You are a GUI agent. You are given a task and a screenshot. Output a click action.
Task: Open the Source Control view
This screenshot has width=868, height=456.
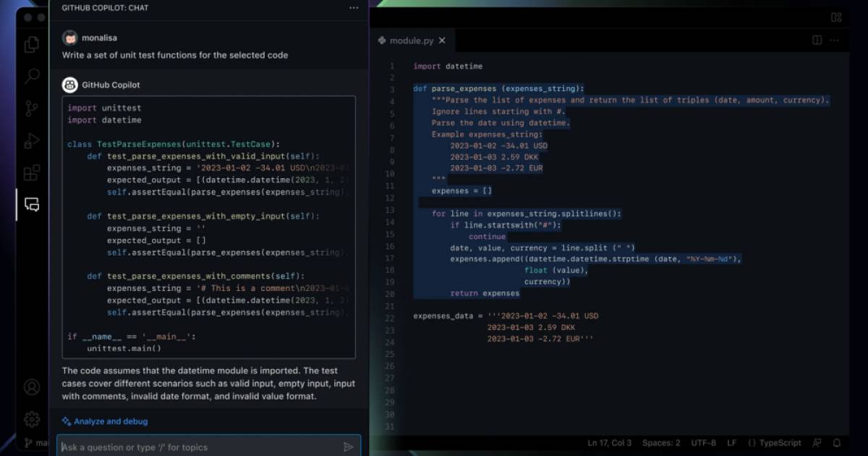coord(31,109)
